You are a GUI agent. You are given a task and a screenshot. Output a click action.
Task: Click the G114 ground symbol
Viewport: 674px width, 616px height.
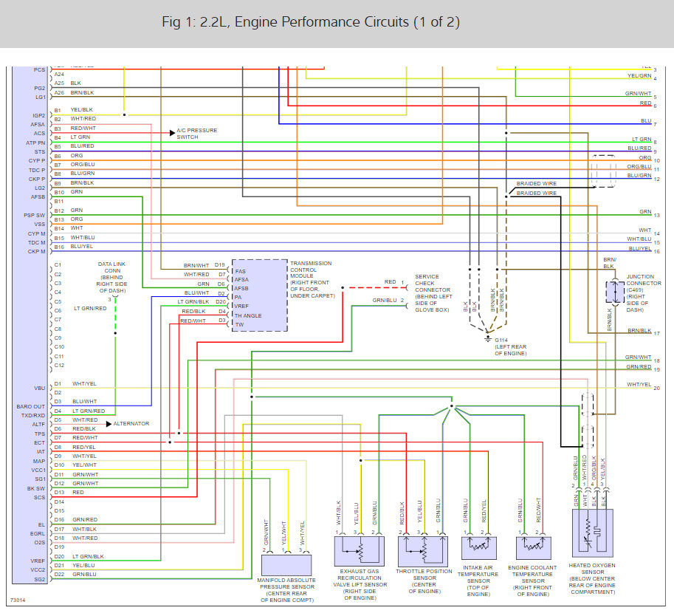[487, 339]
